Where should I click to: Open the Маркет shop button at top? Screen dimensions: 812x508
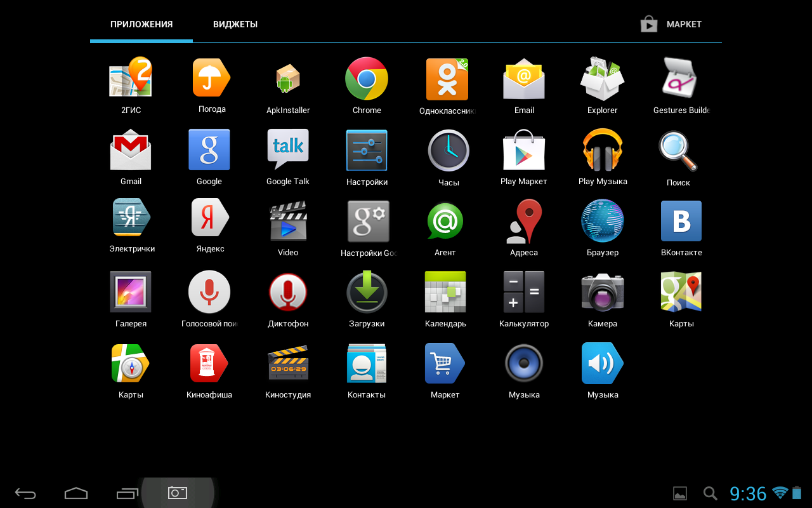pos(671,24)
